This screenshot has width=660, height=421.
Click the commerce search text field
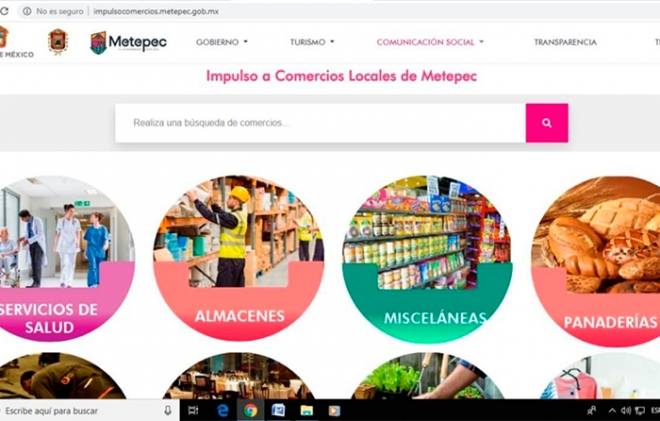320,123
